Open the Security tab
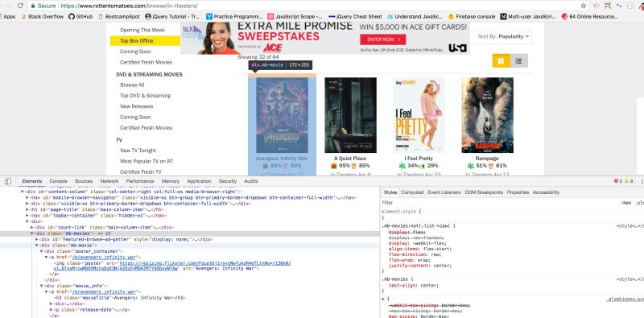This screenshot has height=318, width=644. (x=228, y=181)
